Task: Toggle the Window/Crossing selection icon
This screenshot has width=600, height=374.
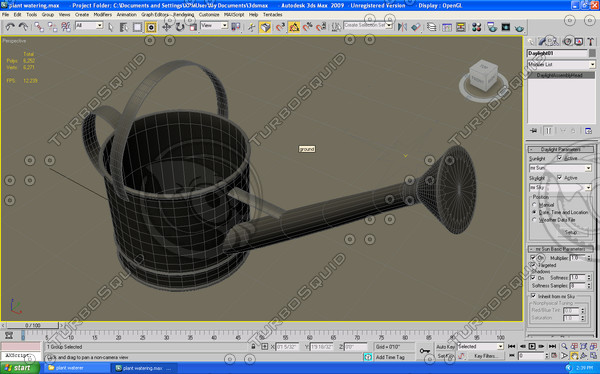Action: click(151, 27)
